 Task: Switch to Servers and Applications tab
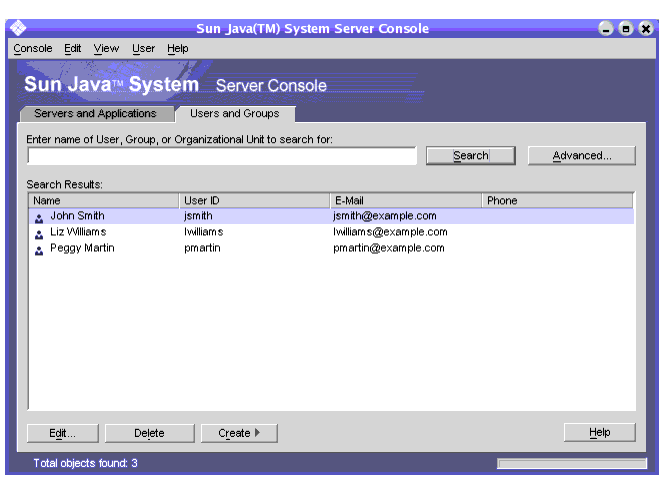pos(96,114)
